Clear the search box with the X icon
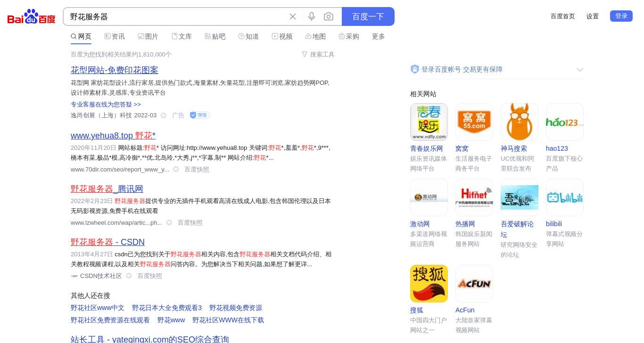Image resolution: width=644 pixels, height=343 pixels. [293, 16]
